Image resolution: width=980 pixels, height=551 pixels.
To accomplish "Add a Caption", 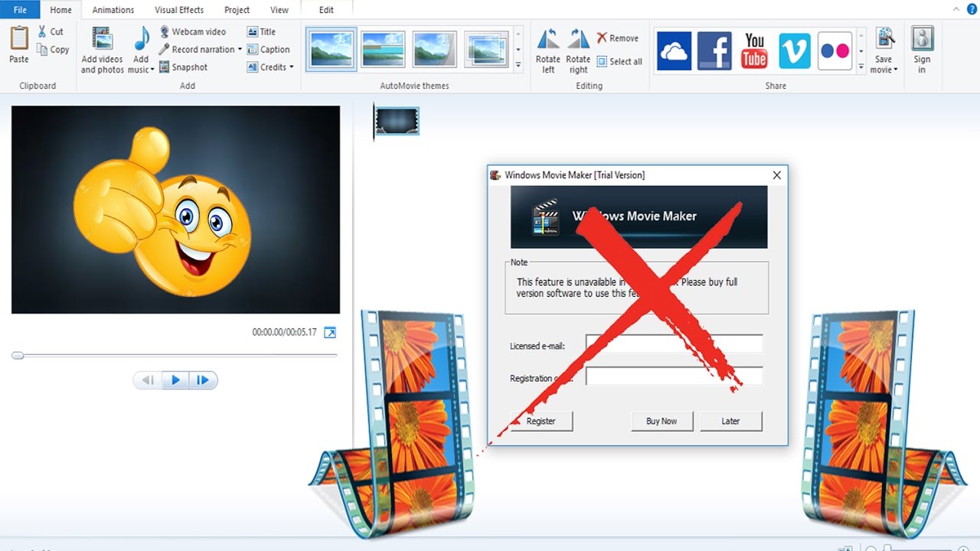I will point(269,49).
